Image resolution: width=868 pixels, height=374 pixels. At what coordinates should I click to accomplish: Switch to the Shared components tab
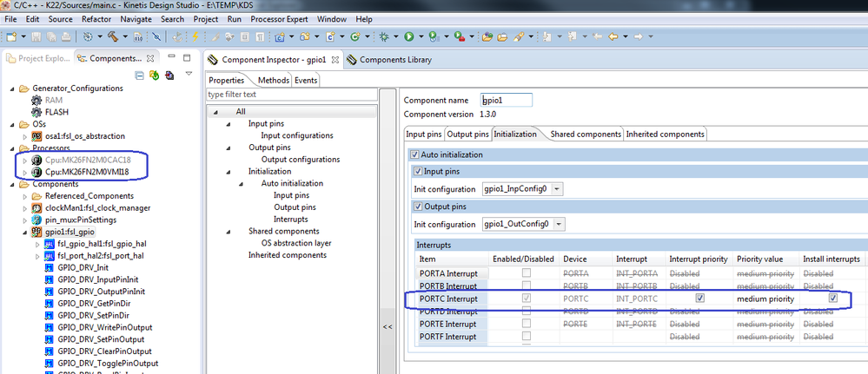pos(586,134)
